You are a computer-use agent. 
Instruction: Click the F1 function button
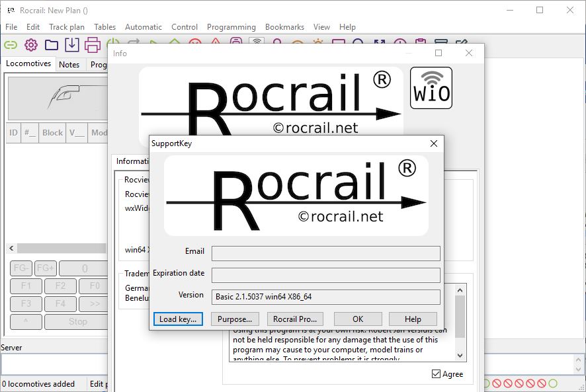(x=26, y=286)
